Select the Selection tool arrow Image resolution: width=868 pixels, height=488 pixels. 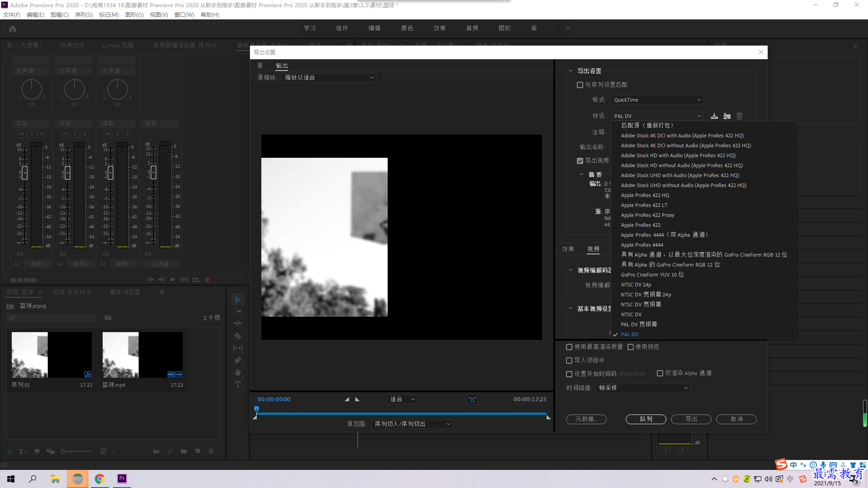[x=238, y=299]
